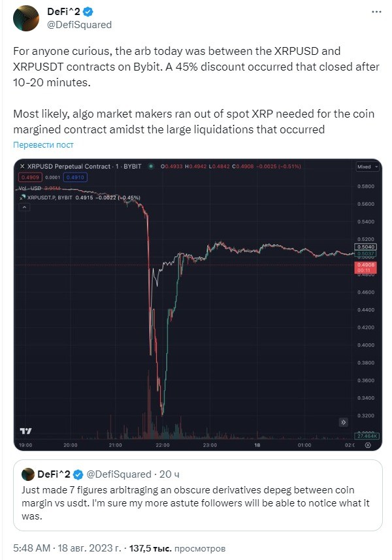Open the @DefiSquared handle link

click(x=79, y=25)
